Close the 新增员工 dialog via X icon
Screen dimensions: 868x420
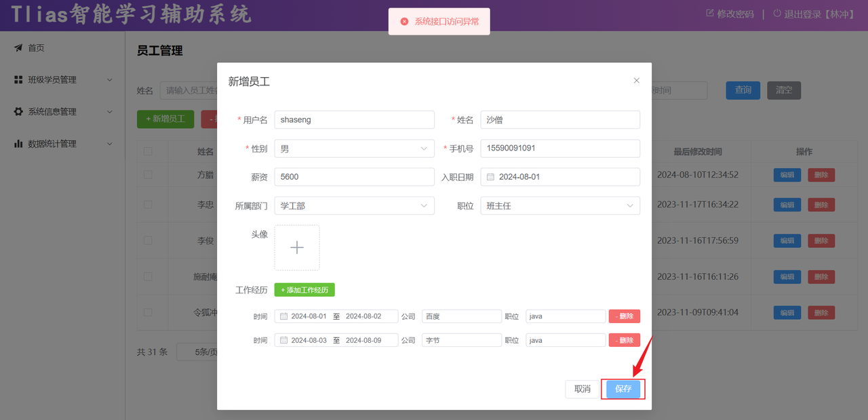[x=636, y=80]
